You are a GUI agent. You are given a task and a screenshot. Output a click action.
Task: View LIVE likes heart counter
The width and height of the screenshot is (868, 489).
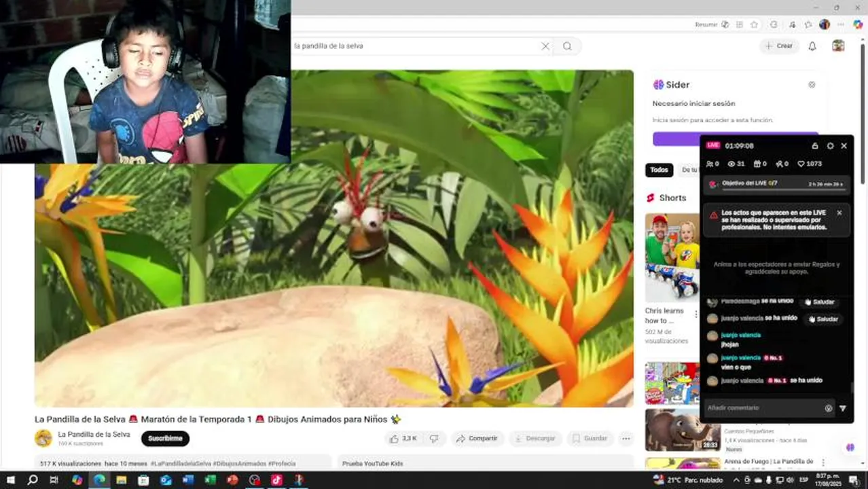coord(810,164)
